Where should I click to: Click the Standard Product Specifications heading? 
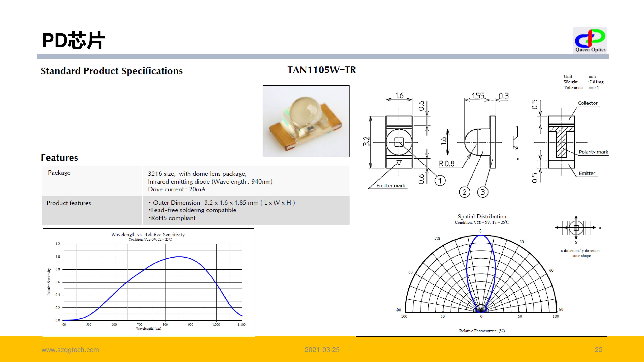pyautogui.click(x=112, y=71)
